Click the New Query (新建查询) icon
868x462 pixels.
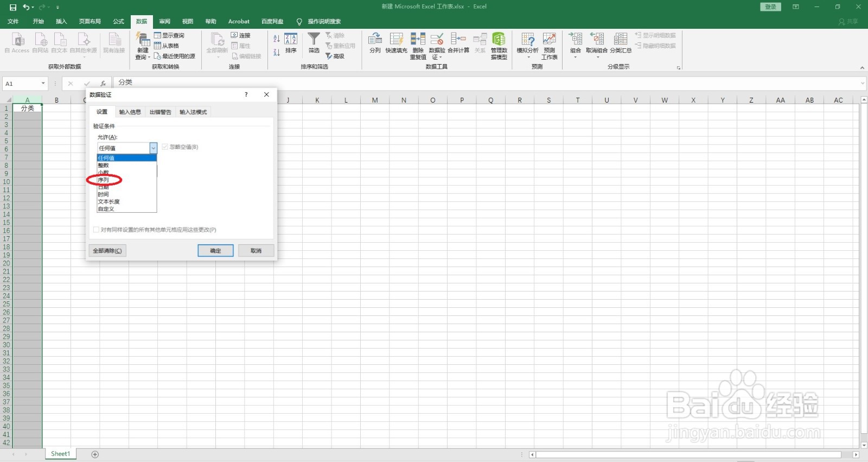click(x=143, y=40)
